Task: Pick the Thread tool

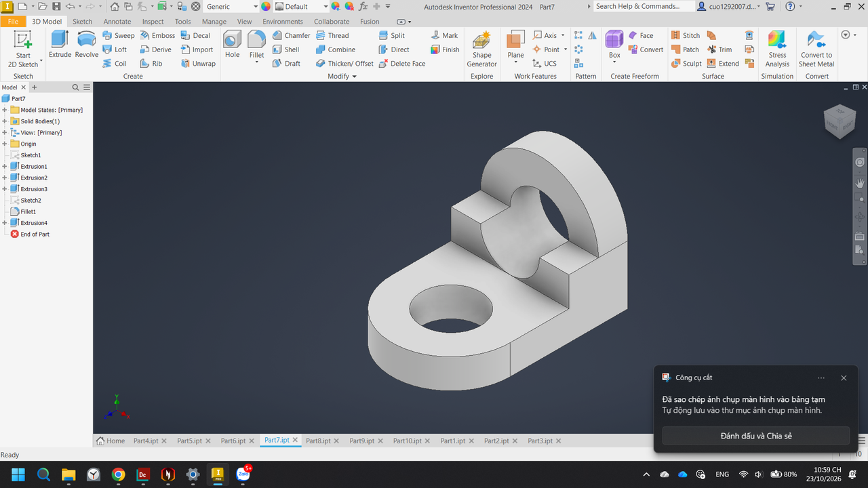Action: (x=332, y=35)
